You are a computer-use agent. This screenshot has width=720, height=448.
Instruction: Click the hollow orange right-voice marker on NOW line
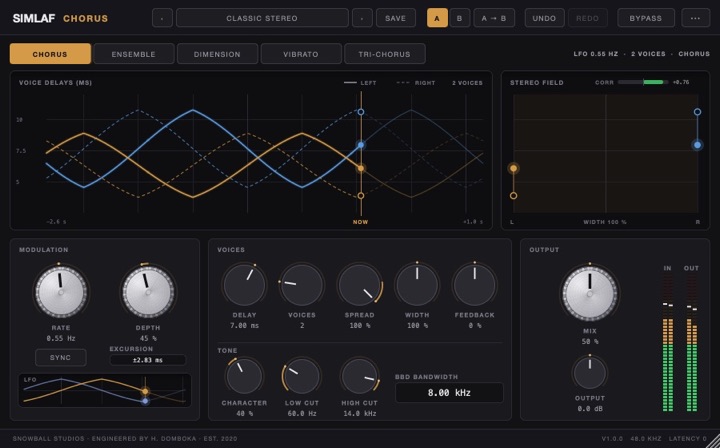[x=361, y=196]
